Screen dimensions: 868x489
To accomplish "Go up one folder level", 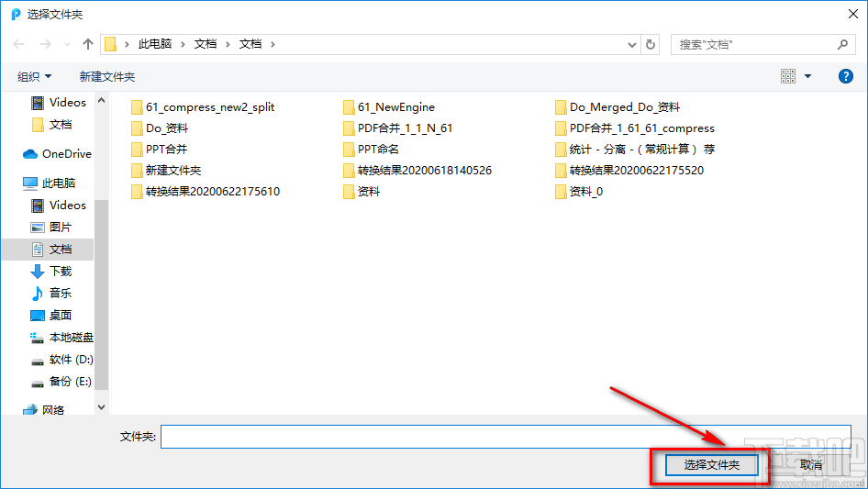I will [x=87, y=44].
